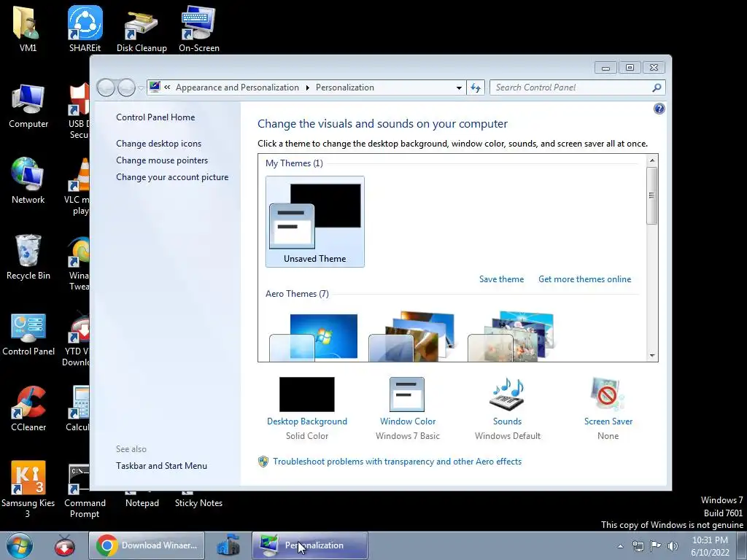Click the Action Center flag tray icon
Viewport: 747px width, 560px height.
(x=656, y=545)
